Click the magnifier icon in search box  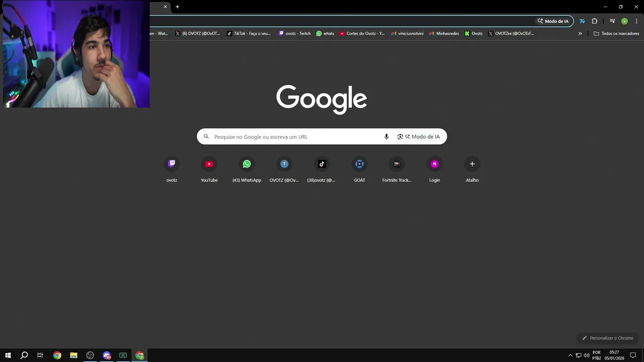click(206, 137)
